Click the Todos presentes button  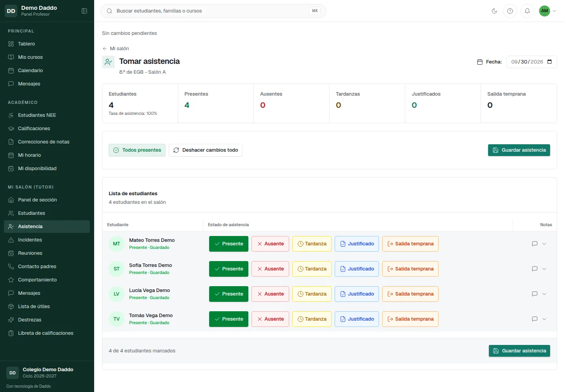[x=137, y=150]
